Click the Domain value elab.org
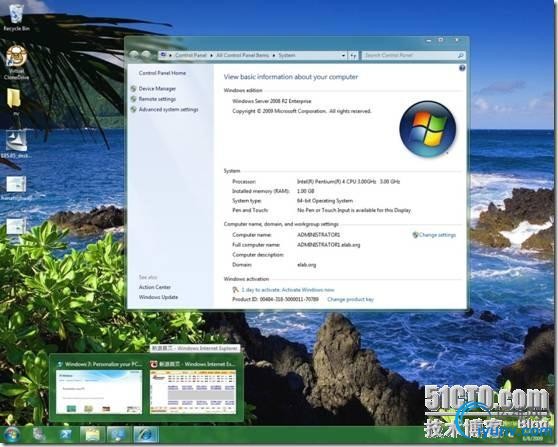The width and height of the screenshot is (558, 447). [306, 265]
